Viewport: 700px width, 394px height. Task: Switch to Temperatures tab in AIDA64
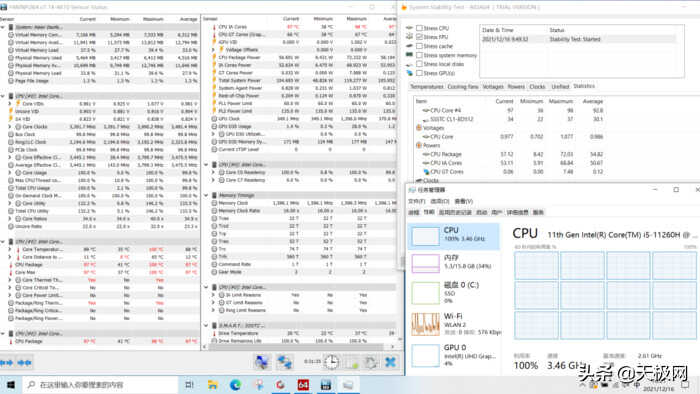pos(427,87)
